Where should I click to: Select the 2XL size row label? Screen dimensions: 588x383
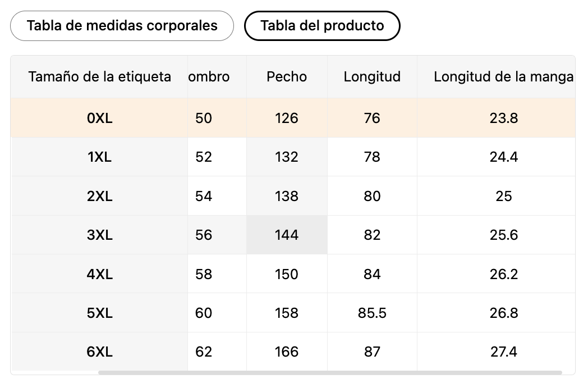coord(99,196)
